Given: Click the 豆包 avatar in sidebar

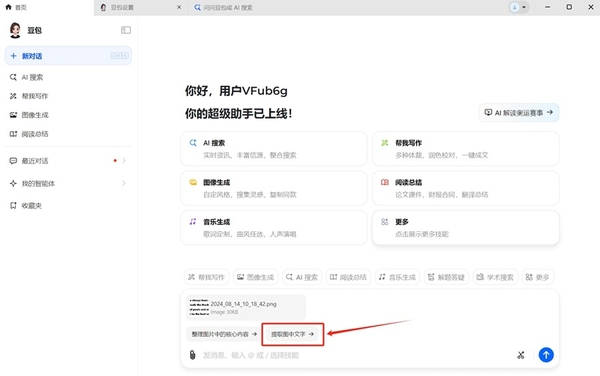Looking at the screenshot, I should coord(15,30).
